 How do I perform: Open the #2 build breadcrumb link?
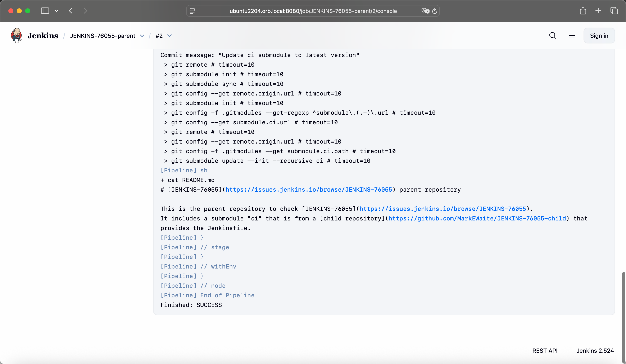pyautogui.click(x=159, y=36)
